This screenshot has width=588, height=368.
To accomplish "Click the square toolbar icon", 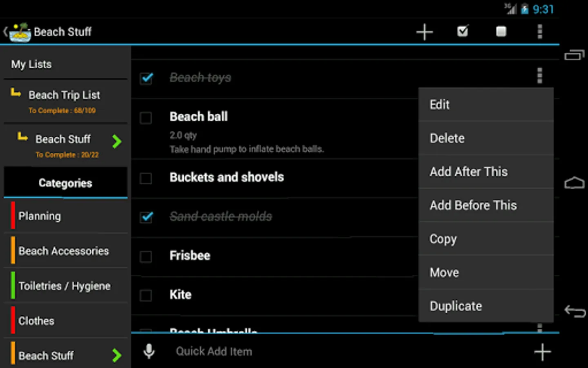I will tap(501, 31).
